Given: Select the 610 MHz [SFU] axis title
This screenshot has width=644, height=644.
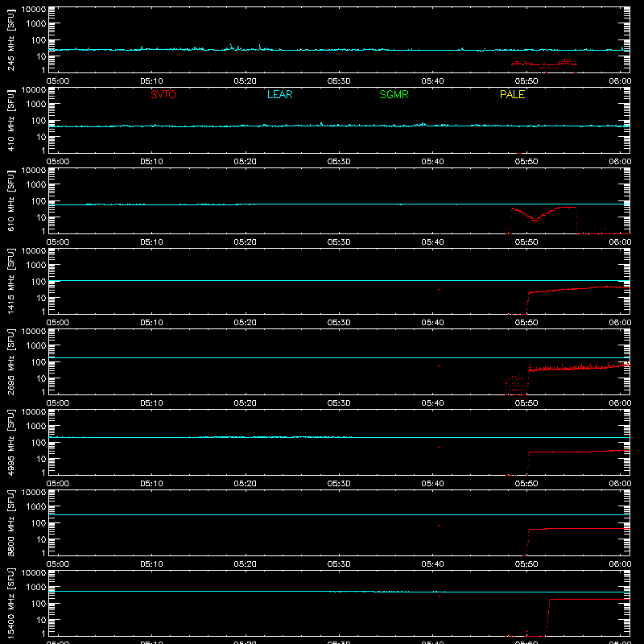Looking at the screenshot, I should click(x=10, y=200).
